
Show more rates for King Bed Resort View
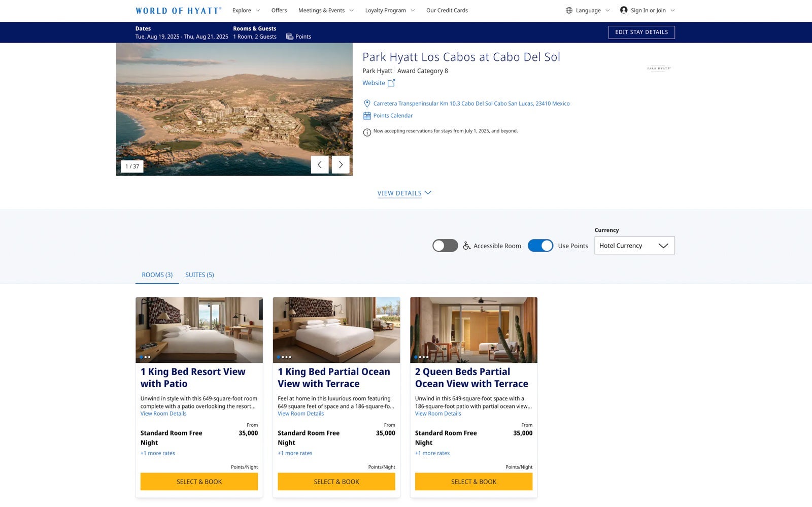point(158,453)
